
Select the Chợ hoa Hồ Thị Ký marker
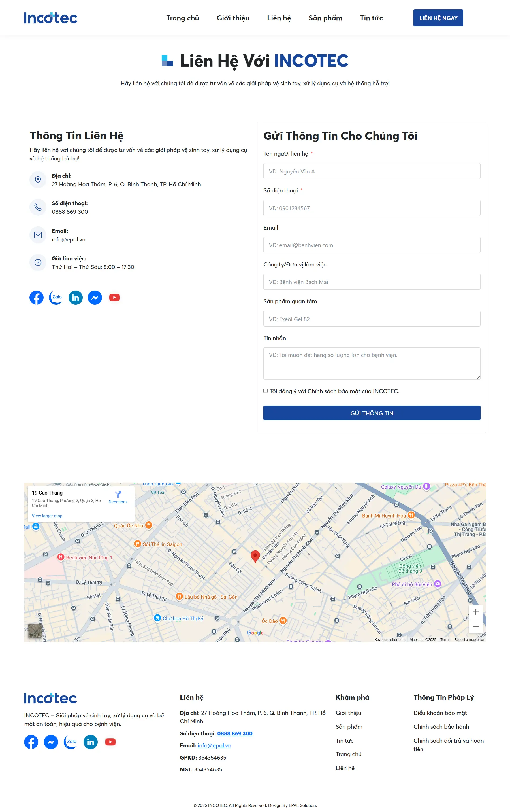(157, 618)
